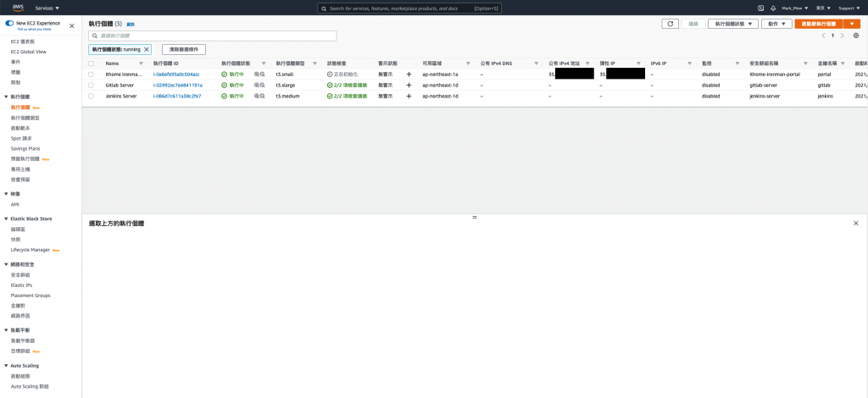868x398 pixels.
Task: Select all instances with header checkbox
Action: click(91, 64)
